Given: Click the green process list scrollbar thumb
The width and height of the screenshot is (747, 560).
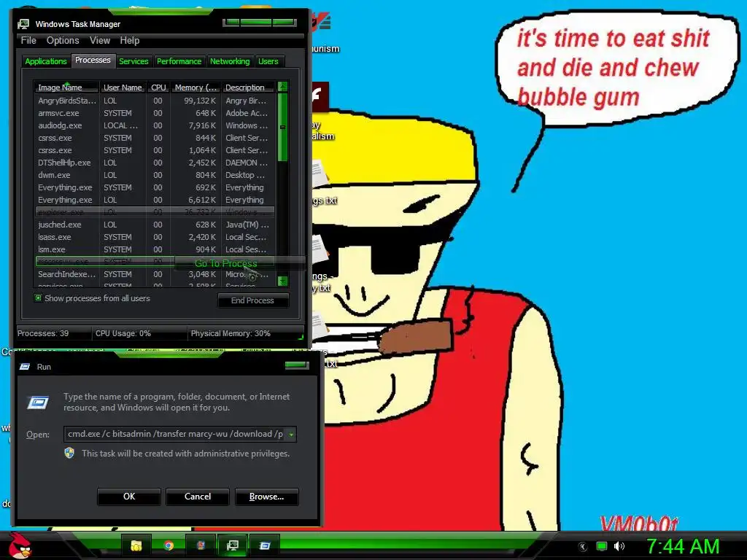Looking at the screenshot, I should click(283, 127).
